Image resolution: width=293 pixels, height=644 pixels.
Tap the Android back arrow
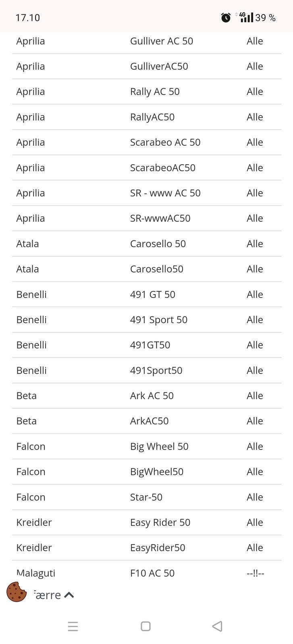tap(217, 626)
